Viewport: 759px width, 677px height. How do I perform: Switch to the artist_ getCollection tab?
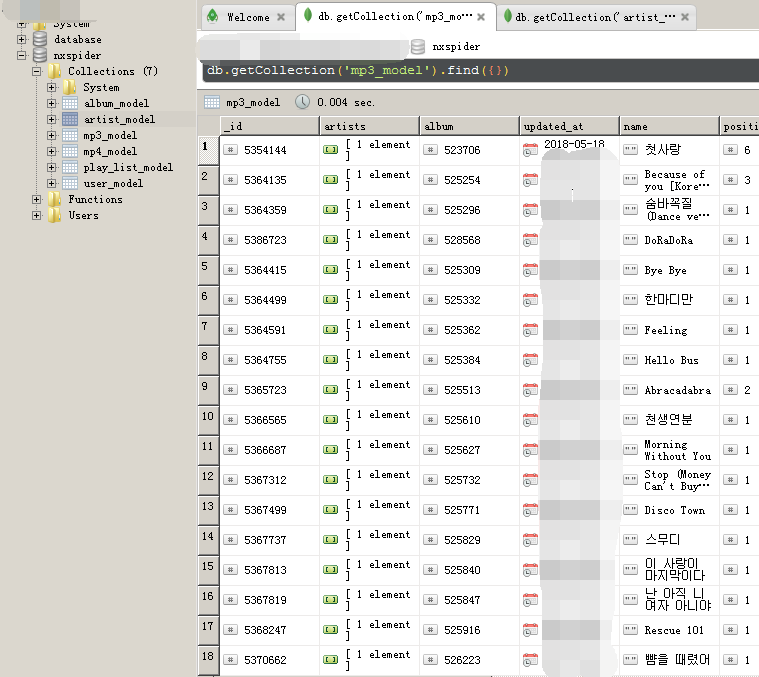[596, 17]
